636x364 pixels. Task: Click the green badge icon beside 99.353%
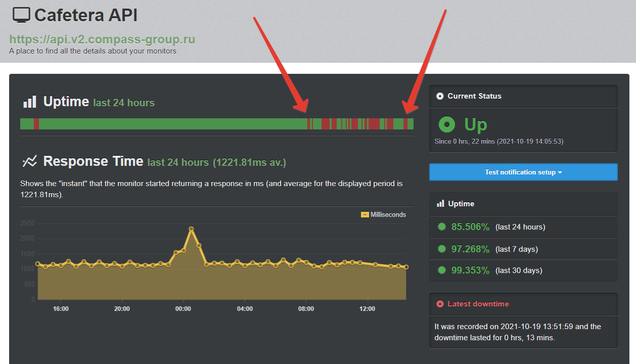click(x=442, y=270)
